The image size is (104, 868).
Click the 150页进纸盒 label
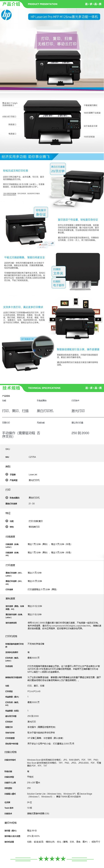89,137
